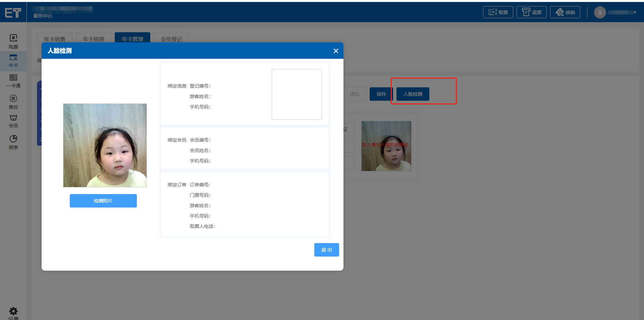Click the user avatar icon
This screenshot has width=644, height=320.
click(600, 12)
